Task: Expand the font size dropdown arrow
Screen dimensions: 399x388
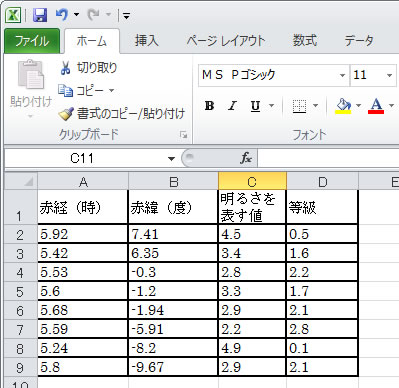Action: (389, 75)
